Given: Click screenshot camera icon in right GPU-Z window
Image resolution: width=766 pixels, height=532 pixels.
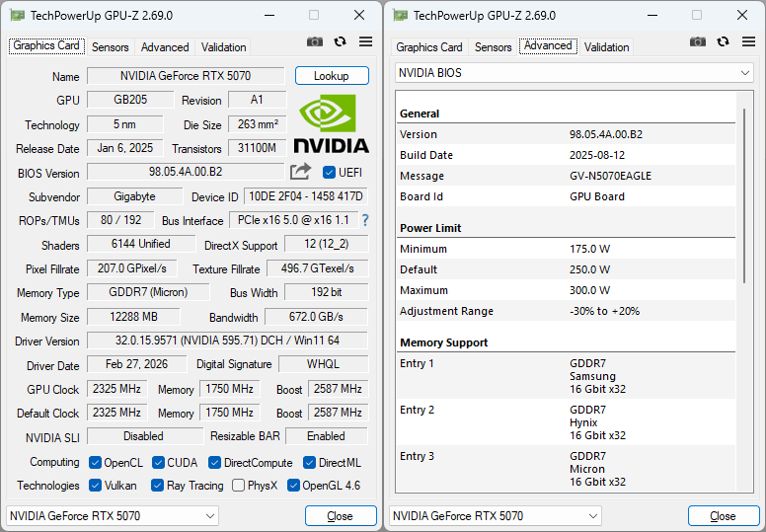Looking at the screenshot, I should coord(698,42).
